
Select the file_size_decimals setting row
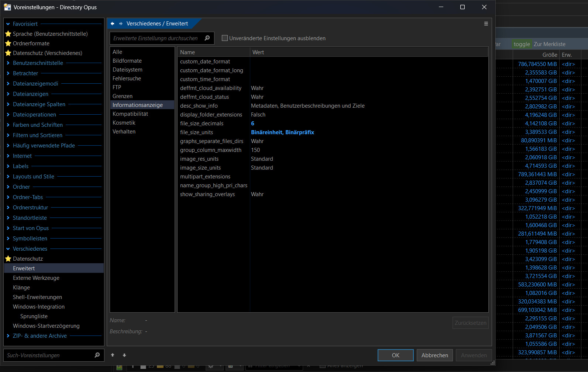(333, 124)
